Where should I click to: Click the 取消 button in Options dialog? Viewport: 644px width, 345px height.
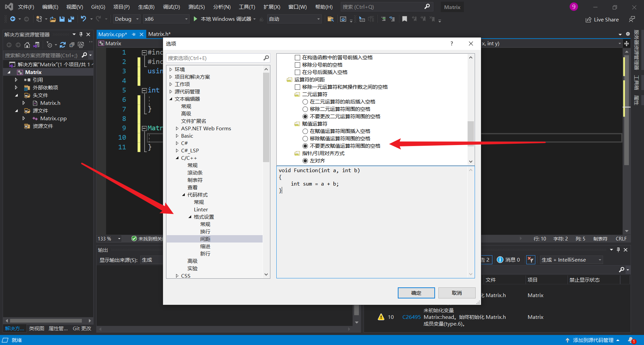click(x=457, y=293)
